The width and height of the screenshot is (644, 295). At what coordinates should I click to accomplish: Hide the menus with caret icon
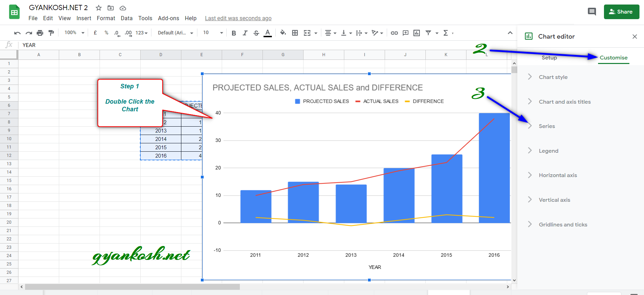pyautogui.click(x=510, y=33)
